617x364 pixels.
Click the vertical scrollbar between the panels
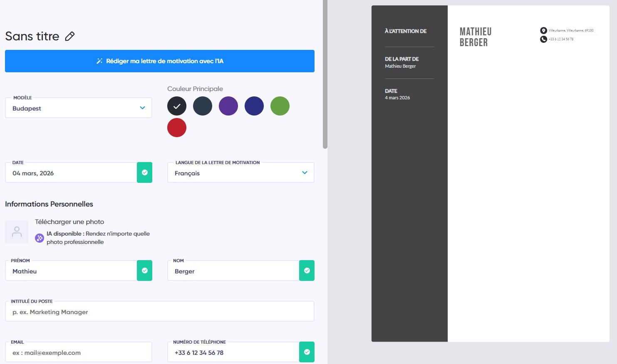pyautogui.click(x=324, y=75)
